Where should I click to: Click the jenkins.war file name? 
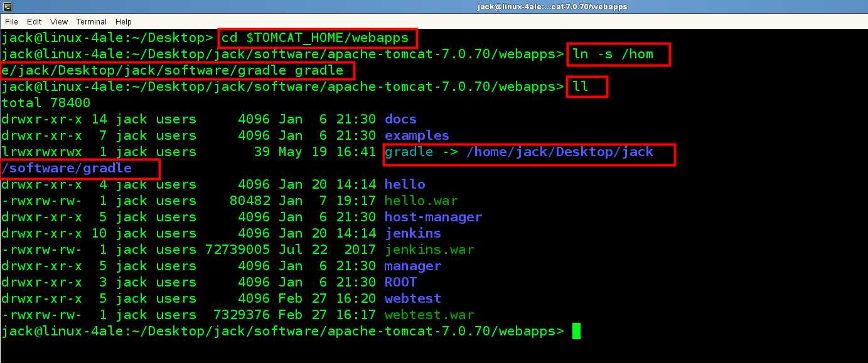pyautogui.click(x=429, y=250)
